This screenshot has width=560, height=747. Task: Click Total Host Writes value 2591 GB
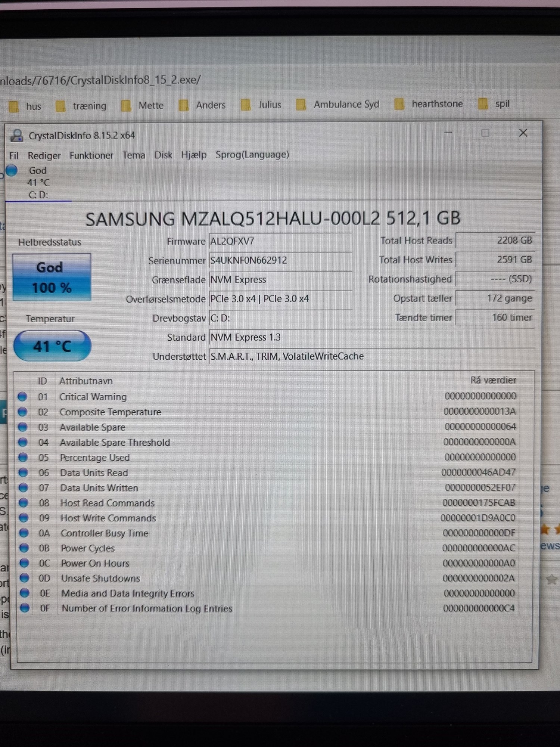495,260
